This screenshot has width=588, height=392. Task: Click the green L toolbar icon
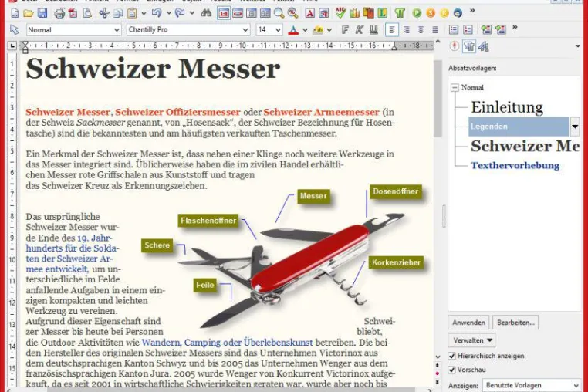coord(382,14)
